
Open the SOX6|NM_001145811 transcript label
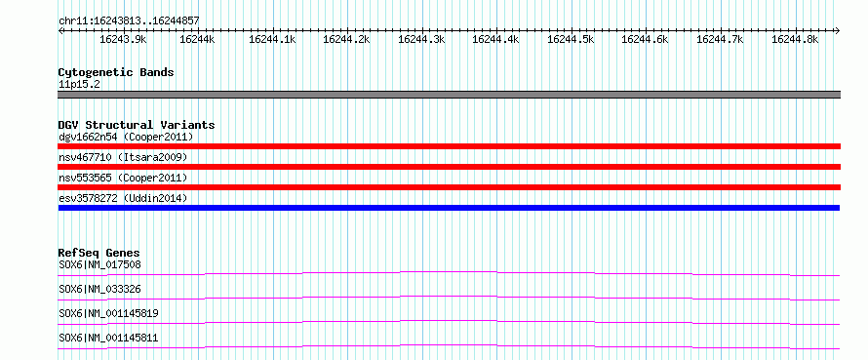point(108,338)
